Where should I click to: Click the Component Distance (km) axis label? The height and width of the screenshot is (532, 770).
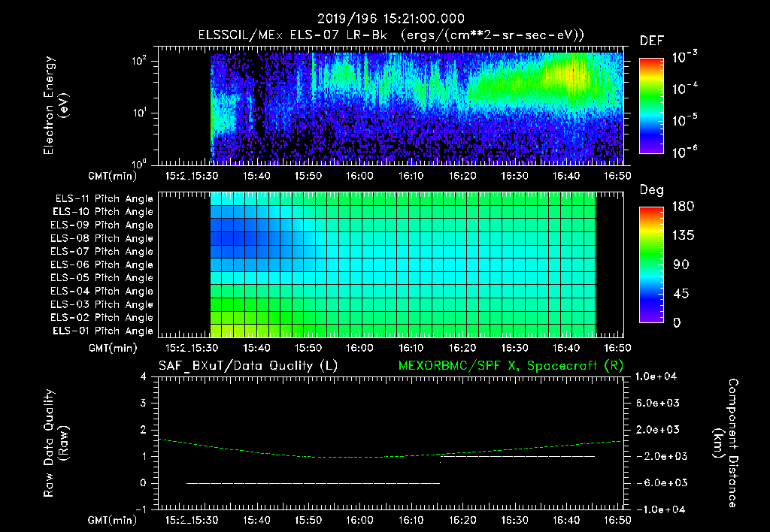pyautogui.click(x=726, y=443)
